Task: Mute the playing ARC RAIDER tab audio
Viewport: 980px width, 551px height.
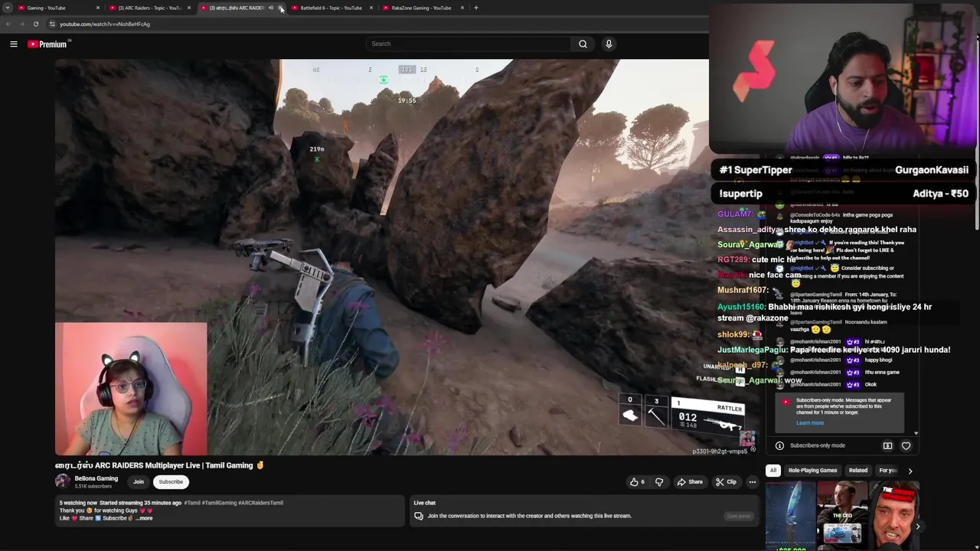Action: pos(271,8)
